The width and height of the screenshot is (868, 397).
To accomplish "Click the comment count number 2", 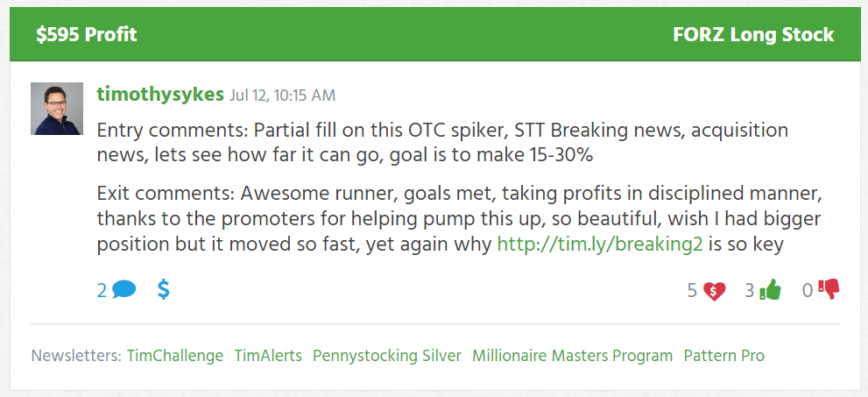I will (x=102, y=290).
